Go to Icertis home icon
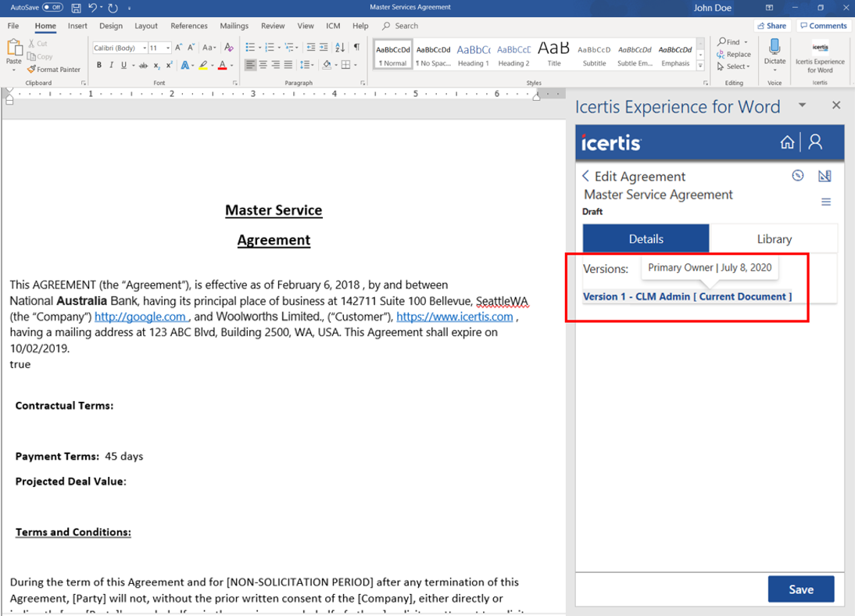The height and width of the screenshot is (616, 855). pos(787,142)
